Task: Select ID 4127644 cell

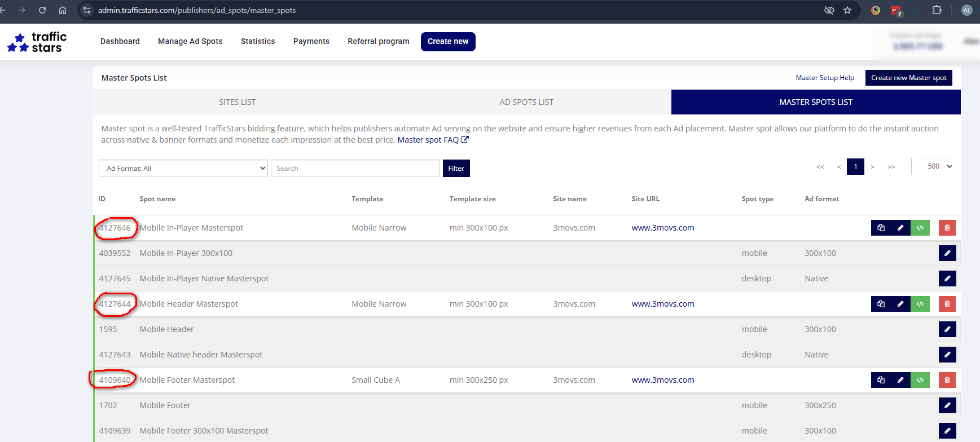Action: click(115, 304)
